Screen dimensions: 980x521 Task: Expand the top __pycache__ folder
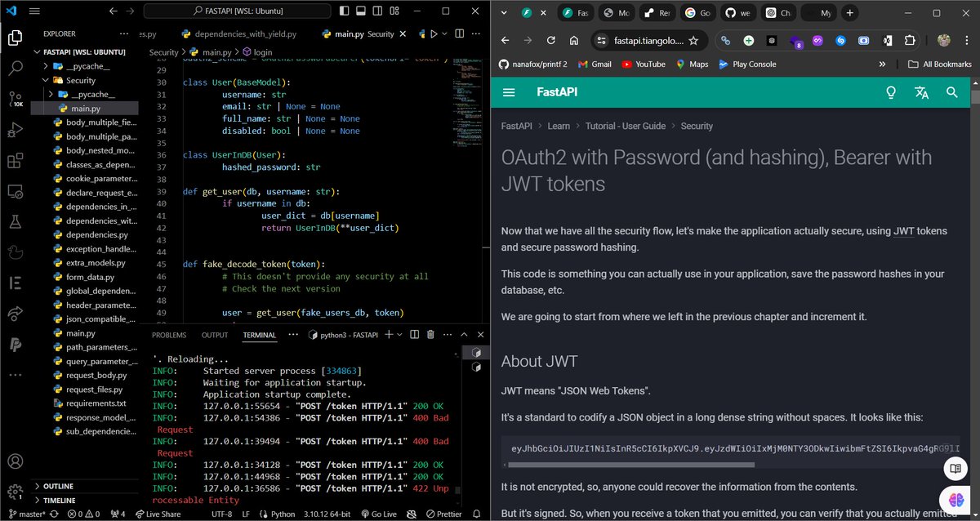tap(46, 66)
